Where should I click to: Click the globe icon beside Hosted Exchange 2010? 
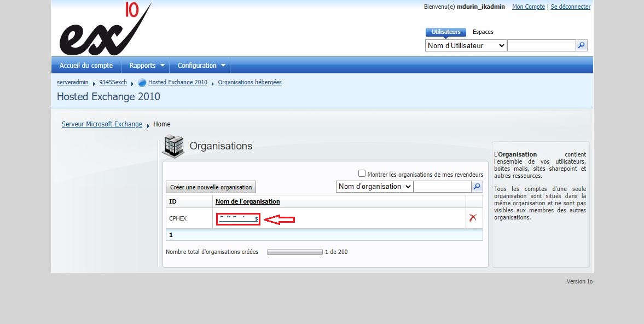(142, 83)
